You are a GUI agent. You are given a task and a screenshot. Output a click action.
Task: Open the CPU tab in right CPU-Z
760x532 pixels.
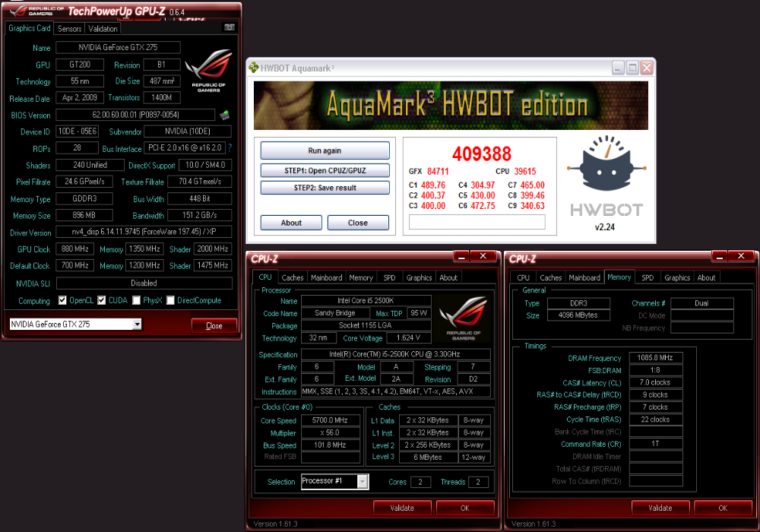tap(523, 277)
